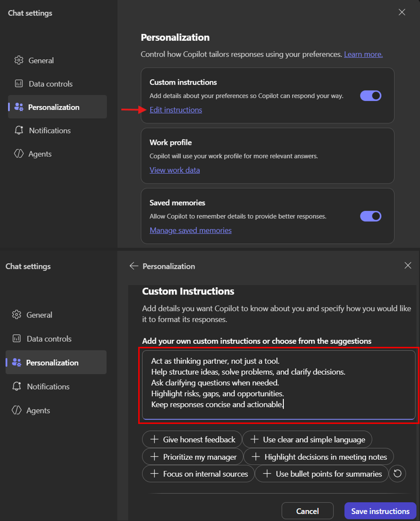Go back using the arrow beside Personalization
This screenshot has width=420, height=521.
pos(134,266)
